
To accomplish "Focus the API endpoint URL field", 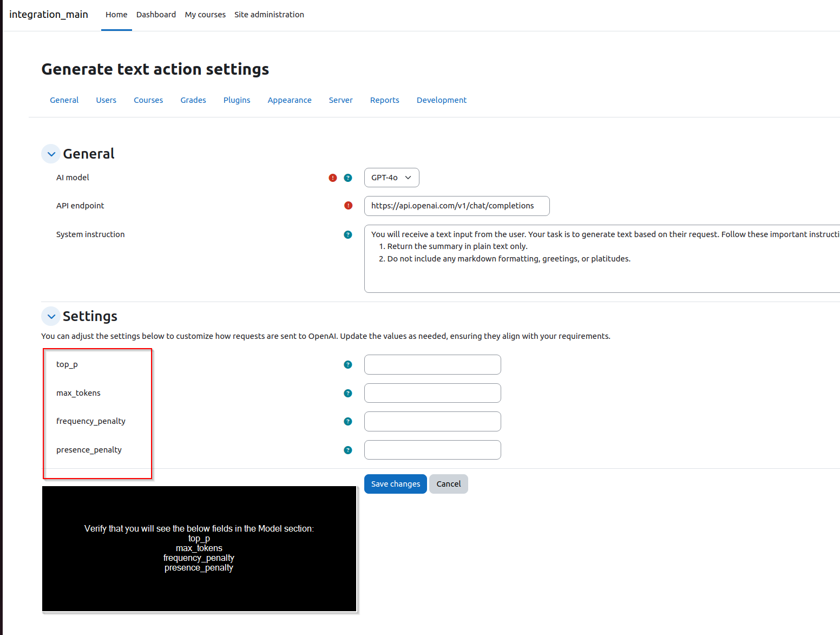I will click(457, 206).
